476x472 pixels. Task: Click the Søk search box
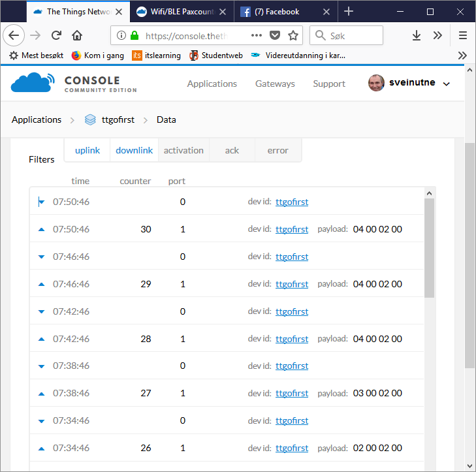pos(346,35)
